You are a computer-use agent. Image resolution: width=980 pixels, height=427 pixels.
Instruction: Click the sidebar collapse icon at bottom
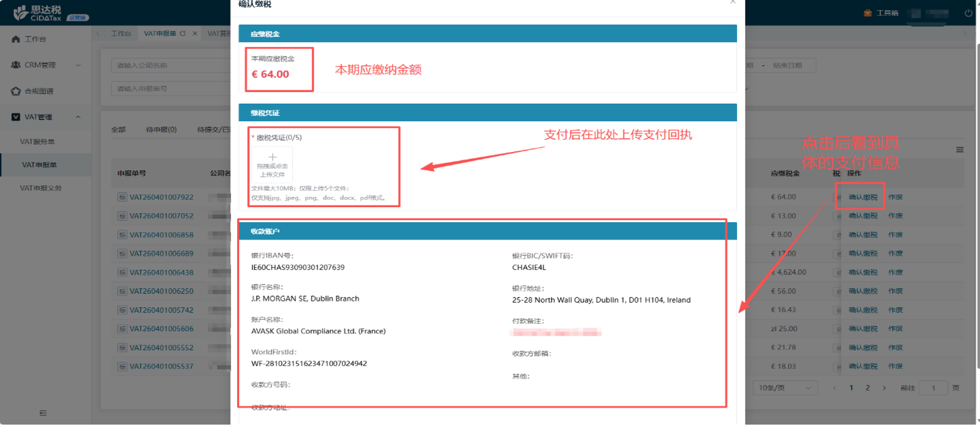point(43,413)
